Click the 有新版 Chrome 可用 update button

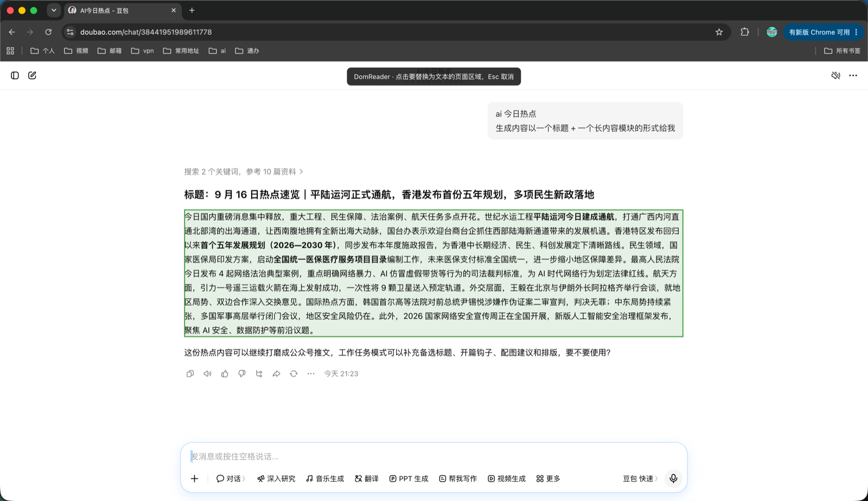point(824,32)
